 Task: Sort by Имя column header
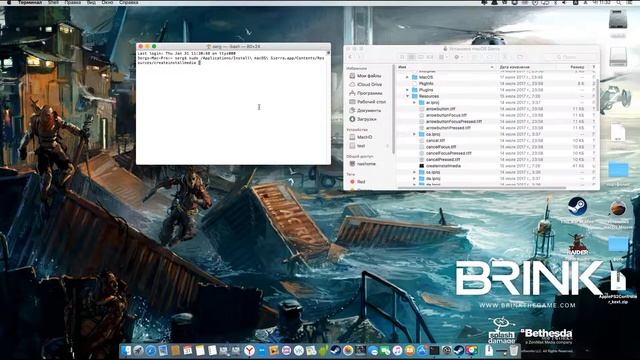tap(446, 67)
